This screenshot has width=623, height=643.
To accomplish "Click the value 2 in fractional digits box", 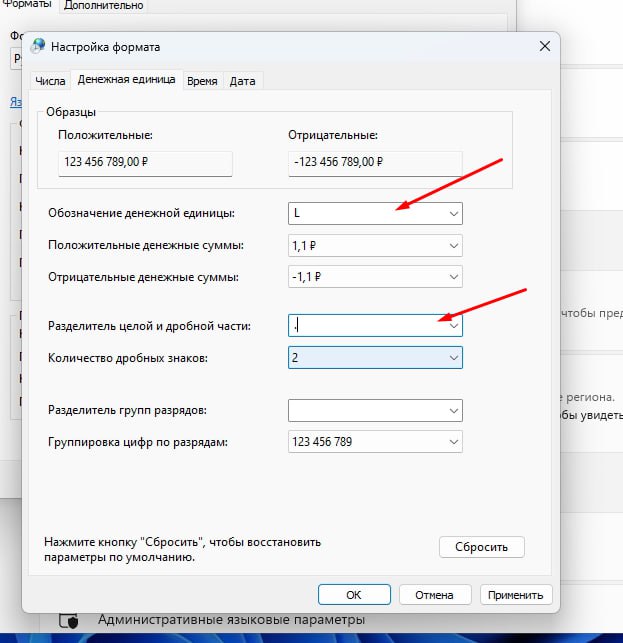I will tap(295, 358).
